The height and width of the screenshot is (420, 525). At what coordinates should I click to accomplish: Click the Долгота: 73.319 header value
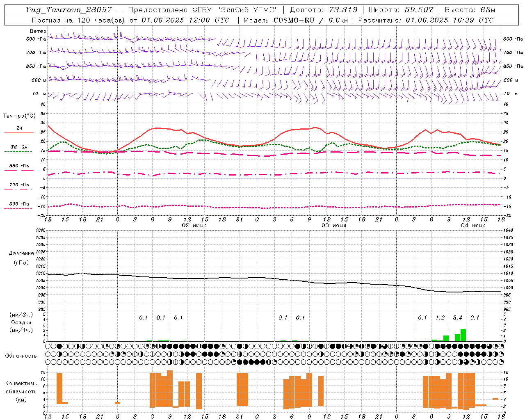[x=324, y=10]
